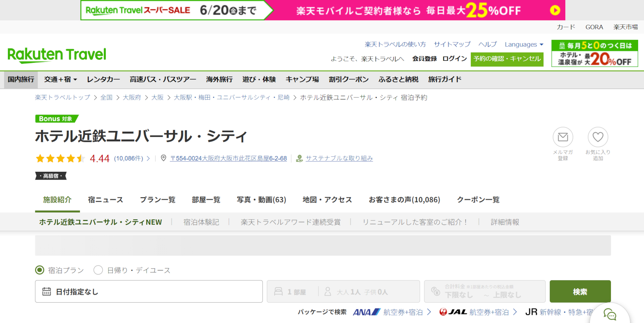Open メルマガ登録 via the envelope icon
644x323 pixels.
tap(563, 137)
